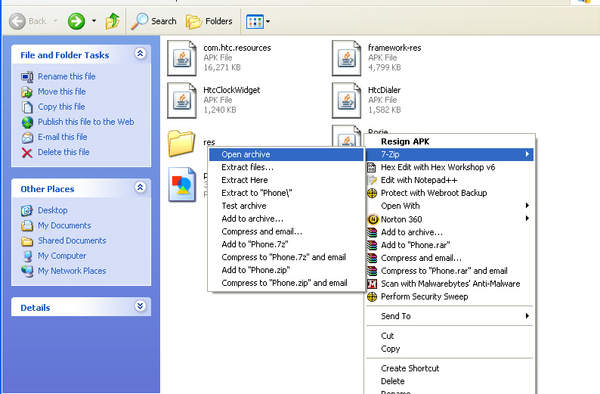Select the res folder icon
The image size is (600, 394).
coord(181,143)
